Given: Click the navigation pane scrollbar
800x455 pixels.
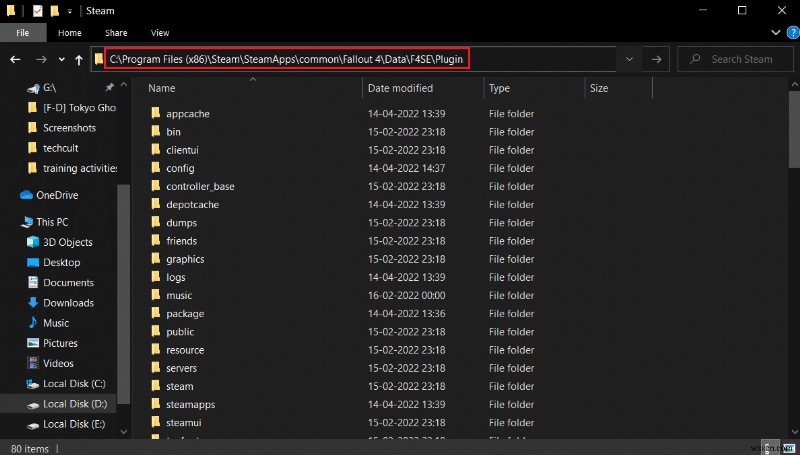Looking at the screenshot, I should pyautogui.click(x=123, y=294).
